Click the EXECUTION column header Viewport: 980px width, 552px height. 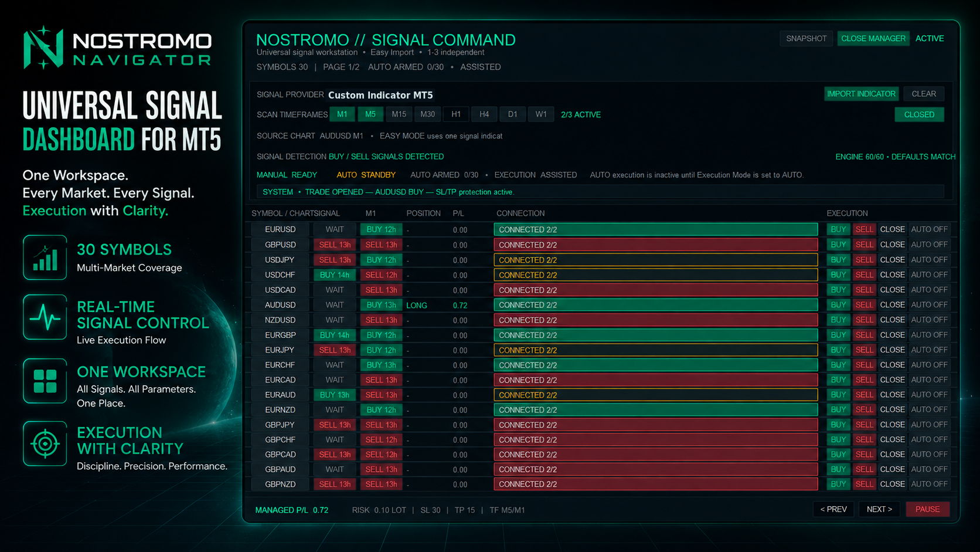point(847,214)
